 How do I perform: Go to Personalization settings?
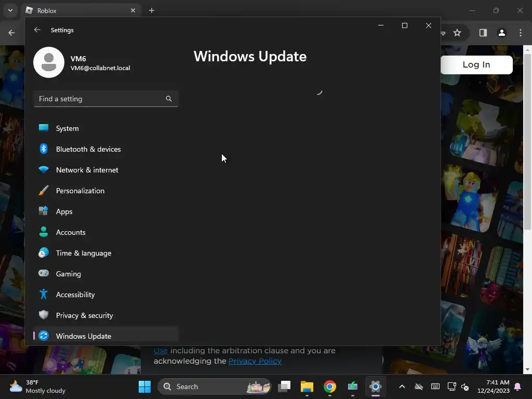[106, 191]
